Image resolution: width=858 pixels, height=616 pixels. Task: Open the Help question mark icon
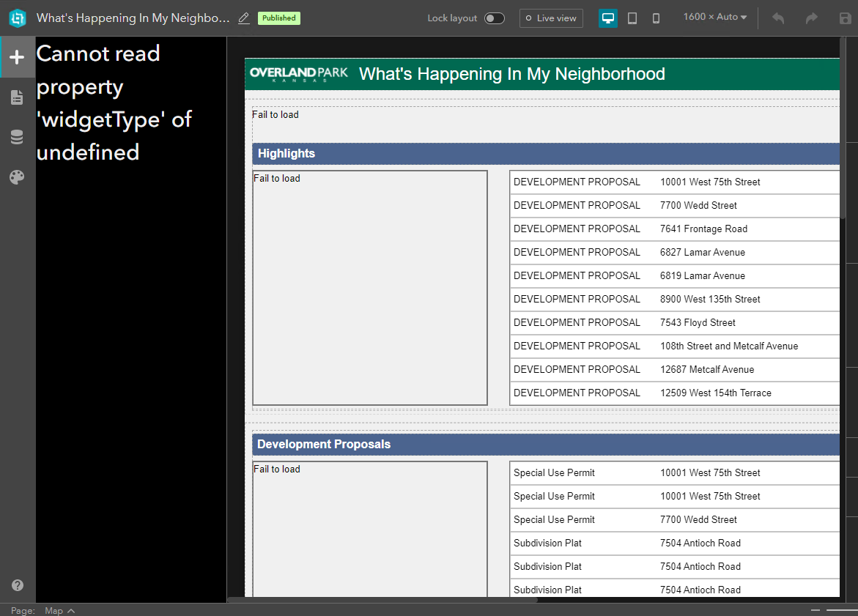[x=18, y=585]
